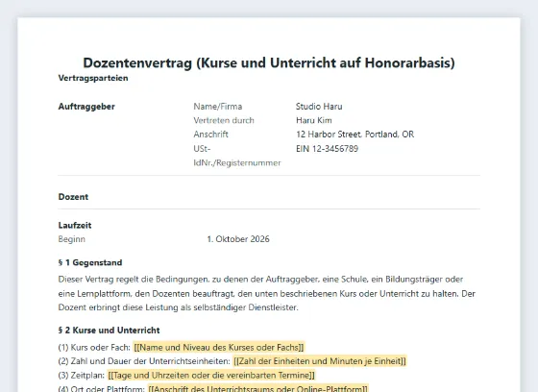Viewport: 538px width, 392px height.
Task: Click the "USt-IdNr./Registernummer" label
Action: [x=237, y=156]
